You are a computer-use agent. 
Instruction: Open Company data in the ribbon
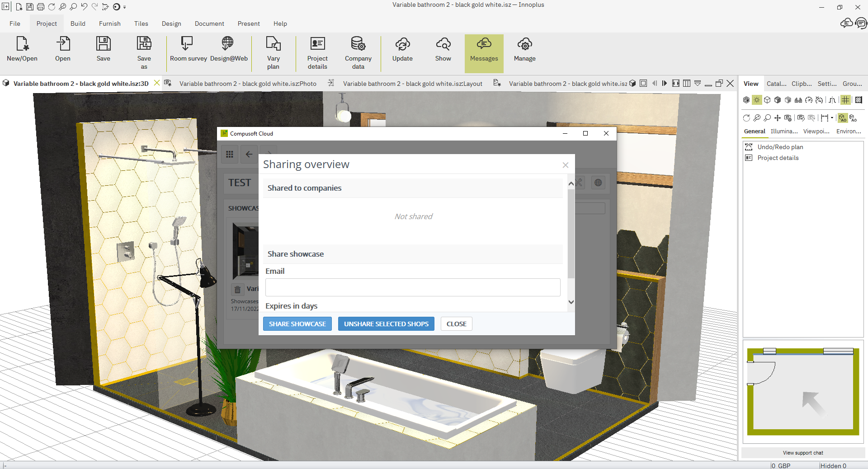[x=358, y=53]
